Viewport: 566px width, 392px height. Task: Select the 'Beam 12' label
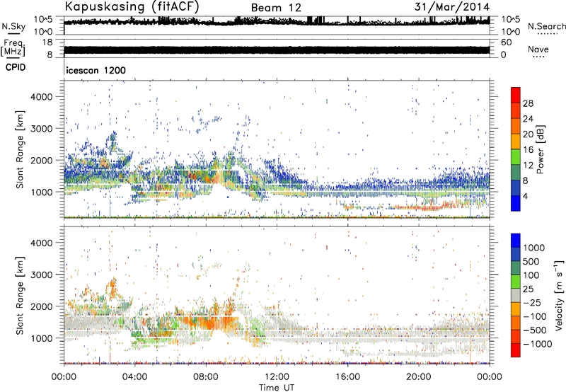(276, 8)
